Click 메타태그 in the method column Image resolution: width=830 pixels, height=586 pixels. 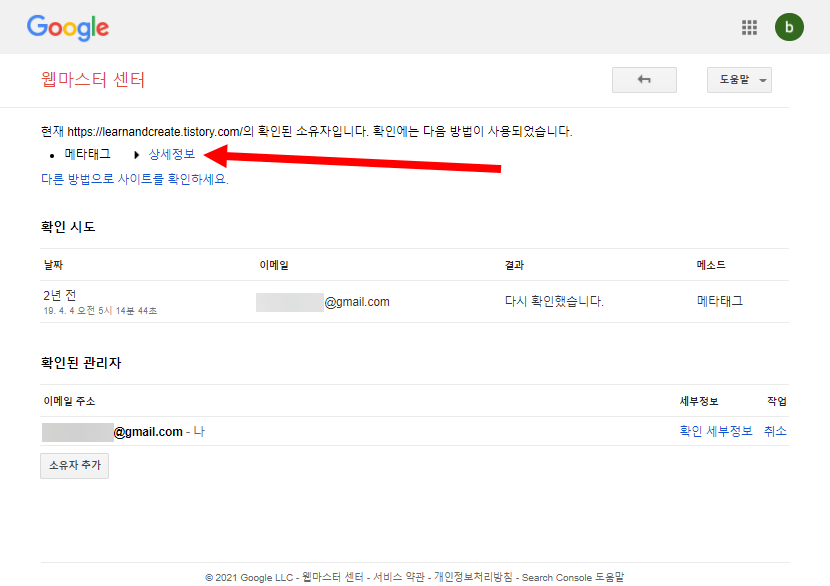coord(720,301)
